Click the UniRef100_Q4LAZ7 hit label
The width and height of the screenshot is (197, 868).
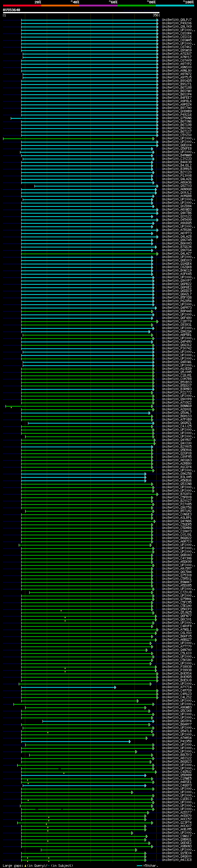click(177, 254)
